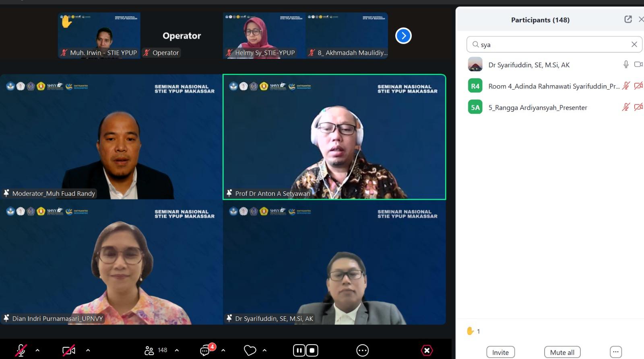
Task: Expand the reactions options arrow
Action: [x=264, y=350]
